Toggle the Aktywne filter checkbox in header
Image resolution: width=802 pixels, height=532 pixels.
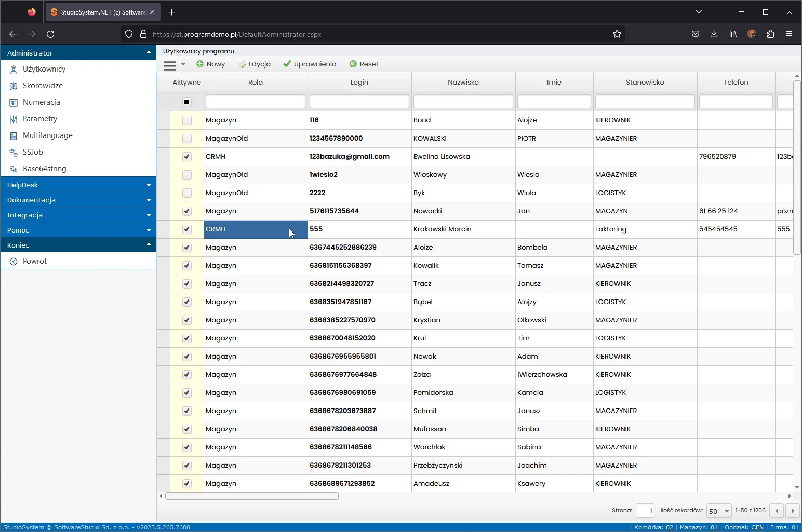tap(187, 102)
